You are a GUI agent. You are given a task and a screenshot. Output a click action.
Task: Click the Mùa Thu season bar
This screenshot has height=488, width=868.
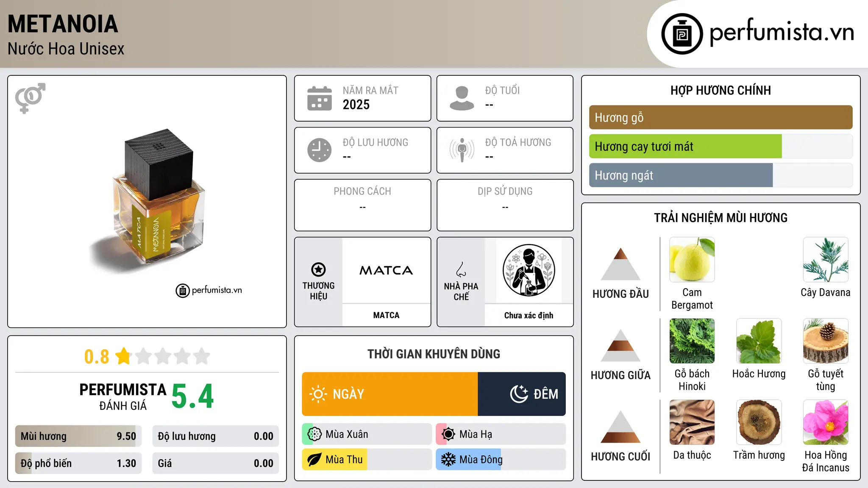pyautogui.click(x=367, y=460)
